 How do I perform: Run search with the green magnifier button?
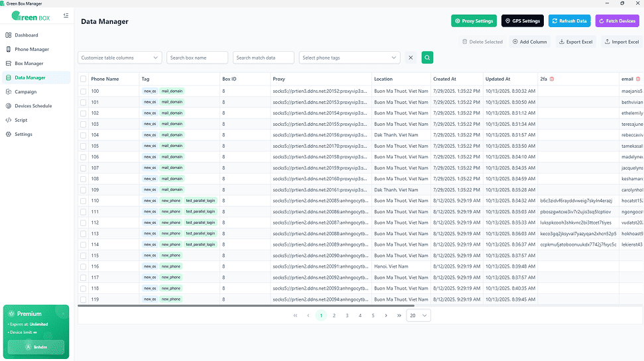point(427,58)
